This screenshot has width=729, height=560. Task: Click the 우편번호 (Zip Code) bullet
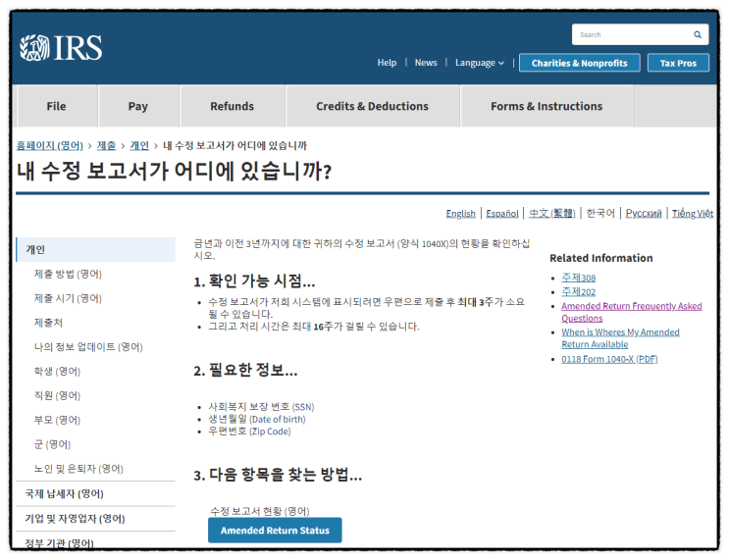coord(249,431)
